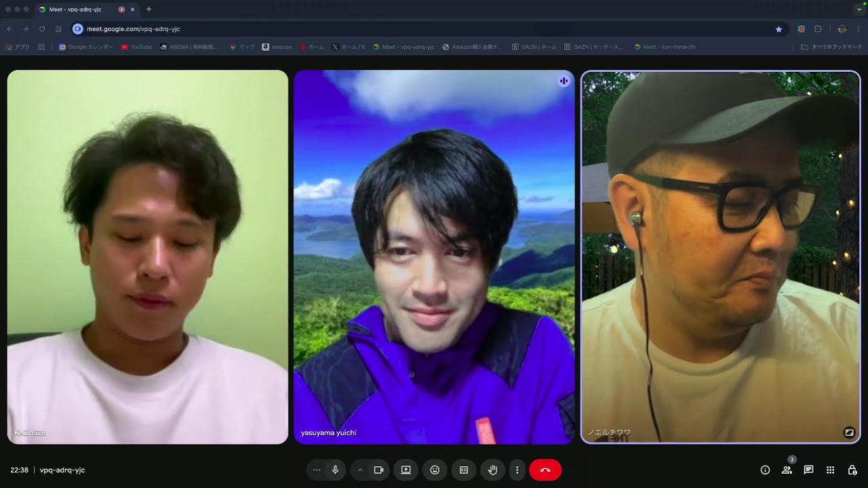This screenshot has height=488, width=868.
Task: Select the Meet - vpq-adrq-yjc browser tab
Action: (75, 9)
